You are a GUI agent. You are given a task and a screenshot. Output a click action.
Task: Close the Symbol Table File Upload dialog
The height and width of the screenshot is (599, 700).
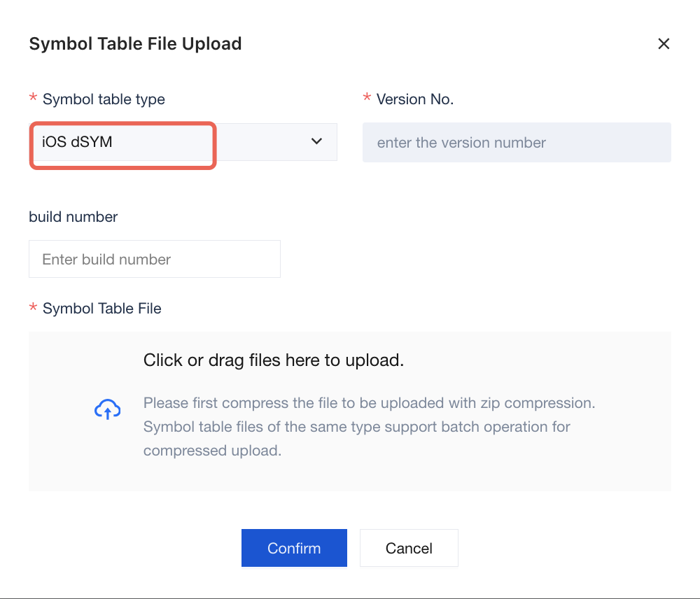(664, 44)
